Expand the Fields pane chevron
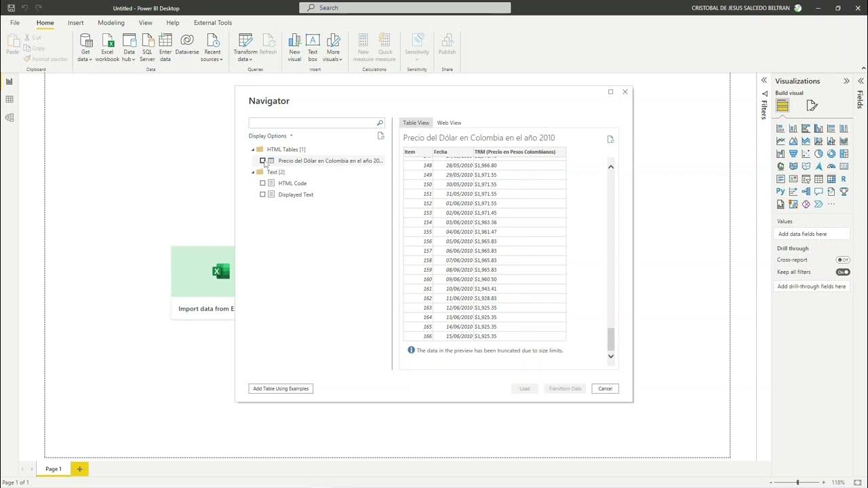Image resolution: width=868 pixels, height=488 pixels. coord(861,81)
